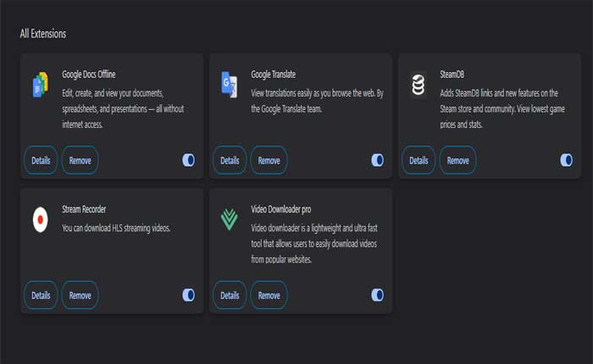Remove the Video Downloader pro extension
Screen dimensions: 593x364
(269, 295)
